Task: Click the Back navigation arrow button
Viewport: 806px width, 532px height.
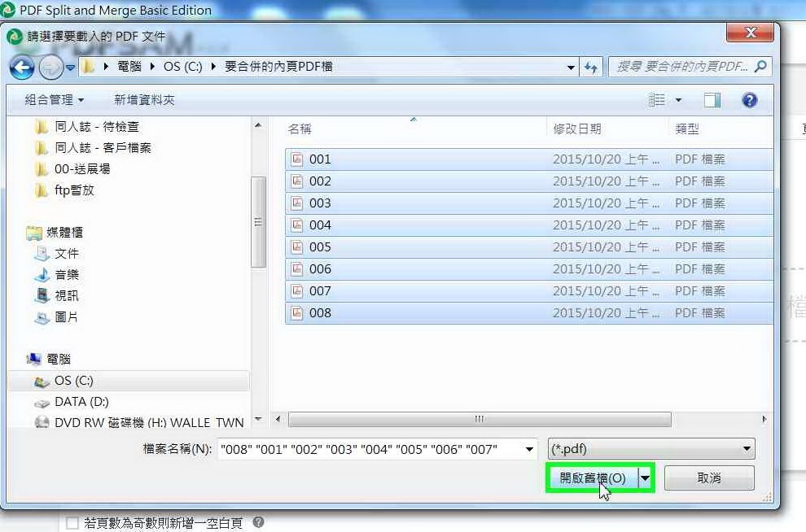Action: (22, 68)
